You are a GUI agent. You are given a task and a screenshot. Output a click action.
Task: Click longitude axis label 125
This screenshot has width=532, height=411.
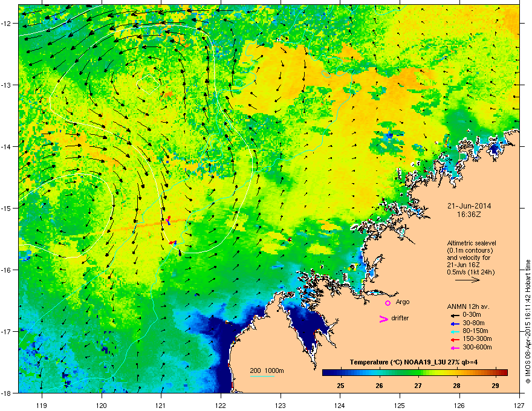pyautogui.click(x=400, y=405)
